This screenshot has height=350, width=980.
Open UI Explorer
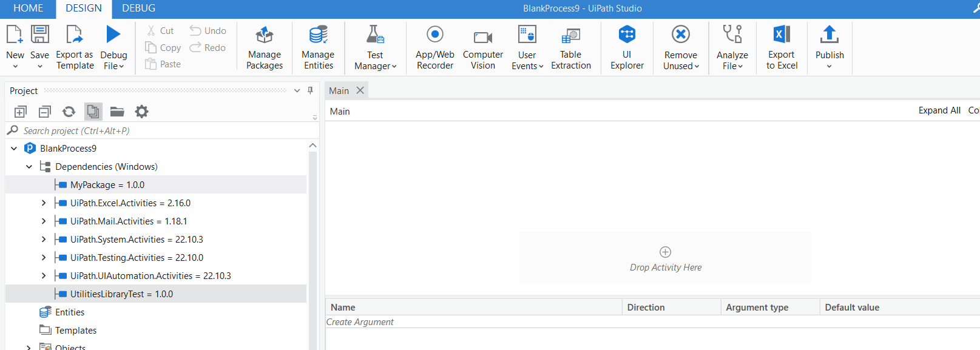[627, 47]
